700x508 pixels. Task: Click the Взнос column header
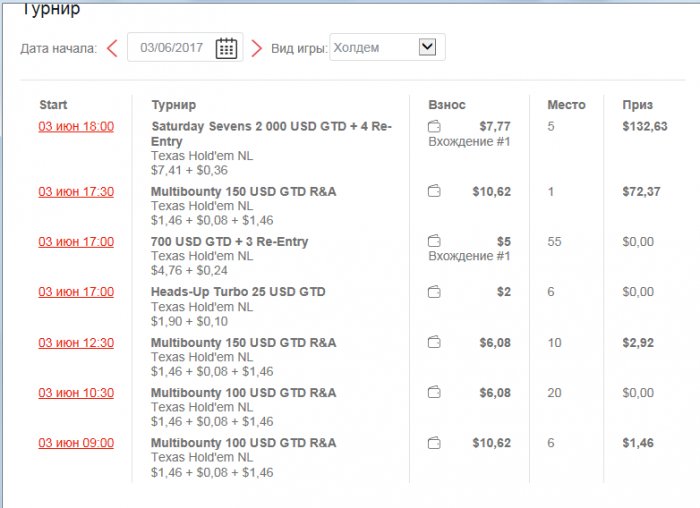[x=447, y=105]
